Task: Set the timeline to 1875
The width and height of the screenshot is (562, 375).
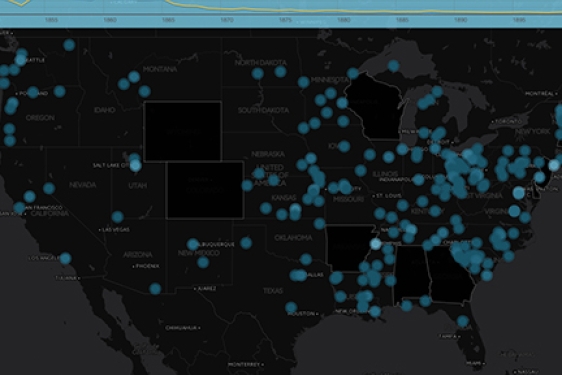Action: click(x=285, y=20)
